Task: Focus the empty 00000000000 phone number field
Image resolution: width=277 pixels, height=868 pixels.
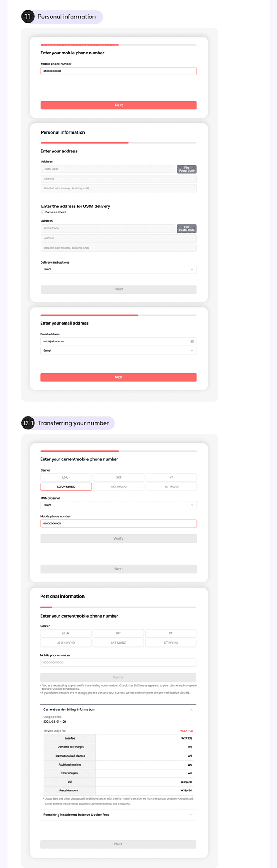Action: [x=118, y=662]
